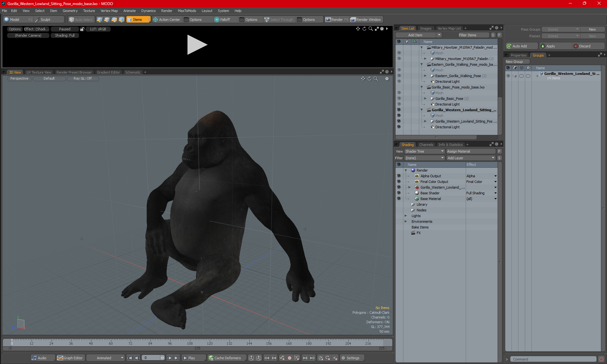This screenshot has width=607, height=364.
Task: Switch to UV Texture View tab
Action: click(39, 72)
